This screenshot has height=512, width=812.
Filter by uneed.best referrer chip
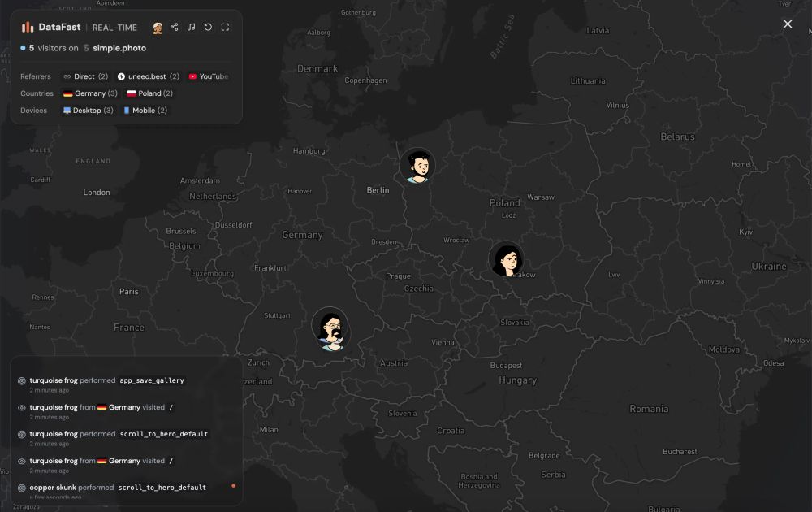(x=148, y=76)
